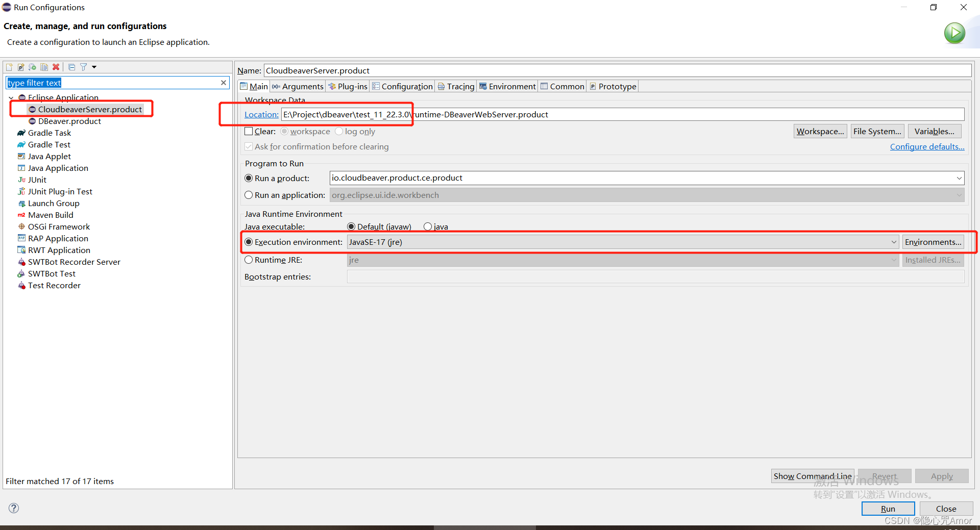This screenshot has width=980, height=530.
Task: Click in the workspace Location path field
Action: [x=623, y=114]
